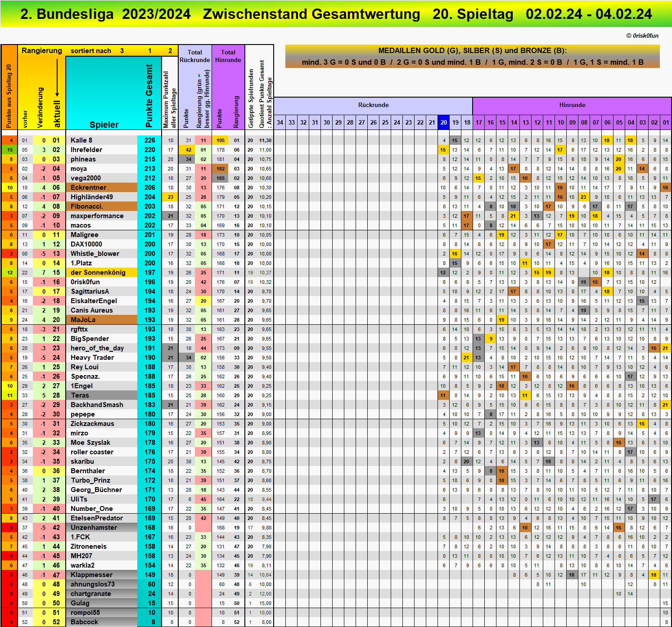Click Gulag total points 15
The height and width of the screenshot is (627, 672).
tap(152, 603)
